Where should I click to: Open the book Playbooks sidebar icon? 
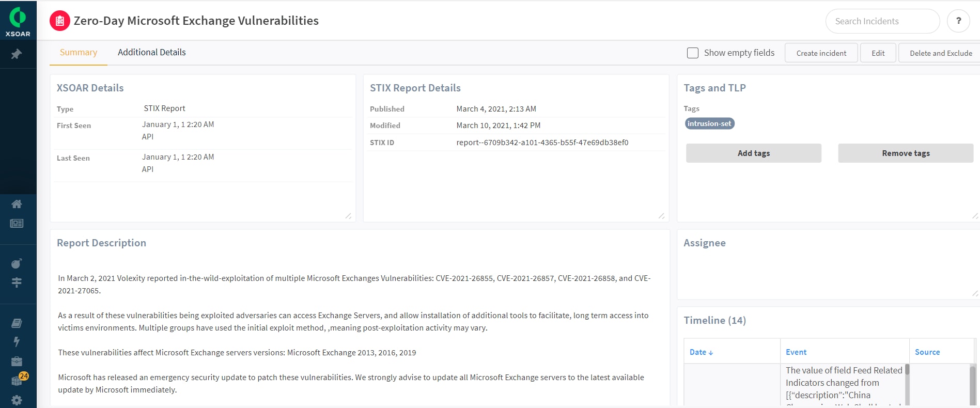coord(17,323)
